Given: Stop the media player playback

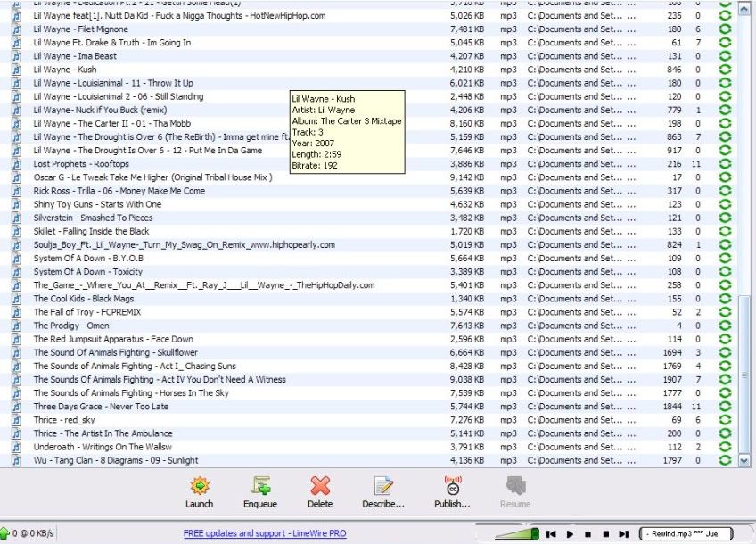Looking at the screenshot, I should (605, 534).
